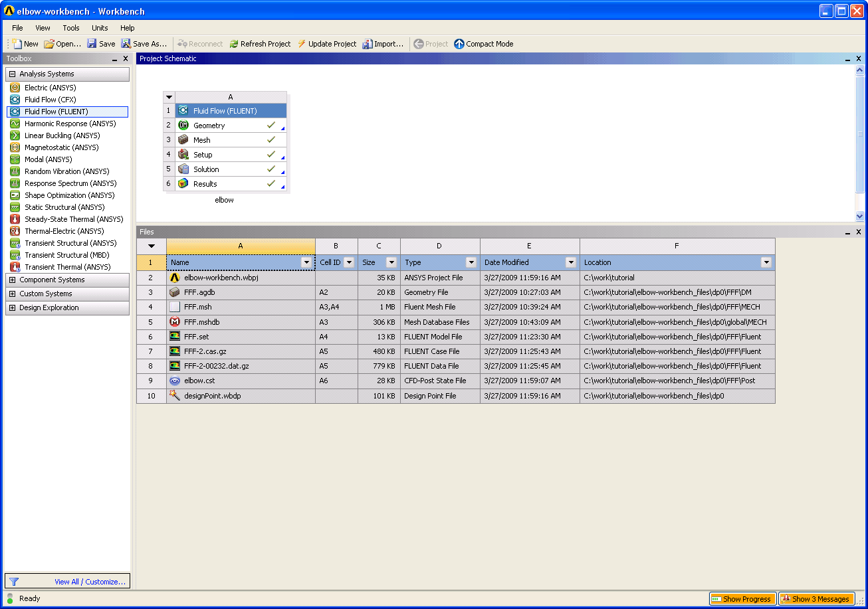
Task: Open the Tools menu
Action: 71,28
